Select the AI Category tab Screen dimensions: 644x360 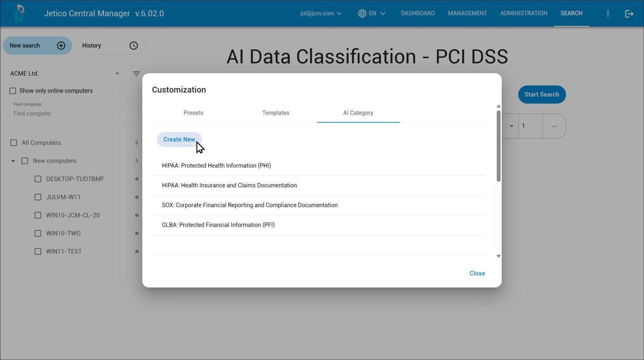point(358,113)
